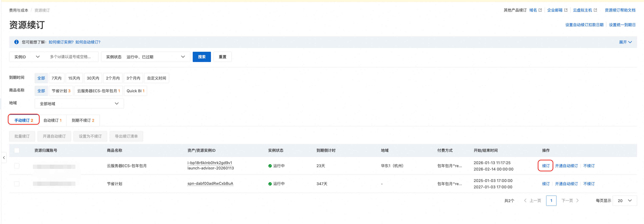The width and height of the screenshot is (644, 224).
Task: Click the blue 搜索 button
Action: (x=202, y=57)
